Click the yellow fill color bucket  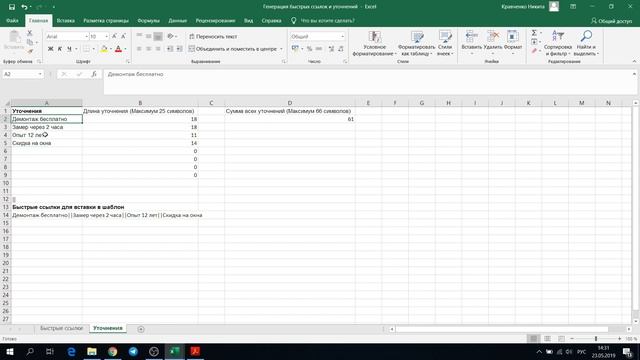(104, 49)
